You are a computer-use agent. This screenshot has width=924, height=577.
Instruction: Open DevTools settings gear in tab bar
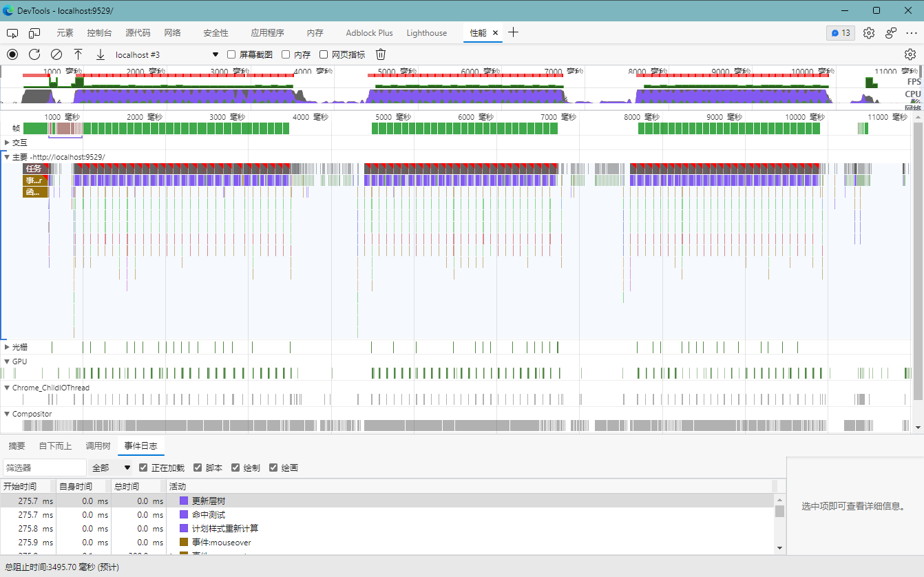pyautogui.click(x=869, y=33)
